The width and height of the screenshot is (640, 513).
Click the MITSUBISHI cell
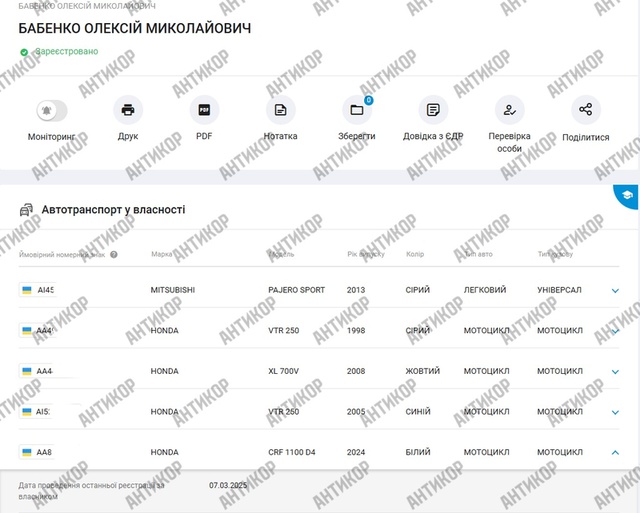coord(173,290)
